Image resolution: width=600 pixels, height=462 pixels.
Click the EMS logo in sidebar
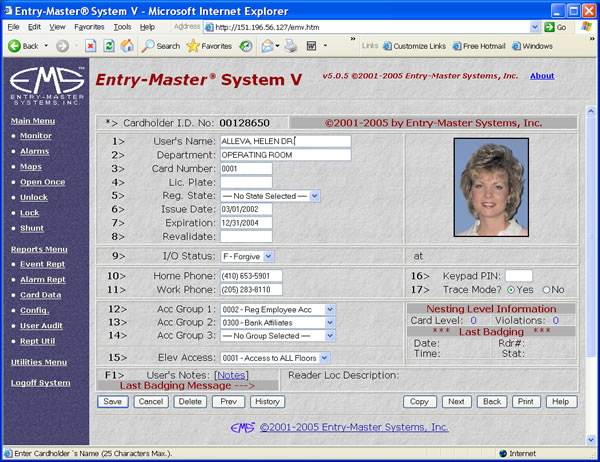pos(47,85)
